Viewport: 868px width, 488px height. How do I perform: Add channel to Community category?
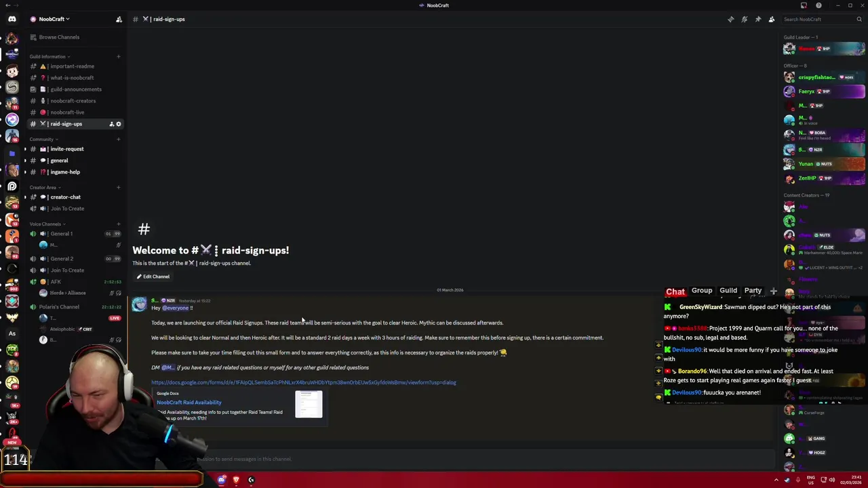(x=119, y=139)
